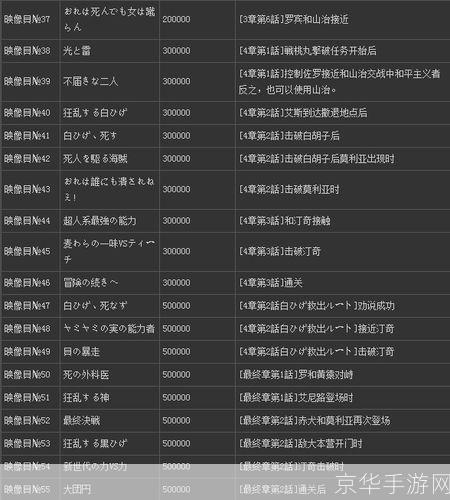This screenshot has height=500, width=450.
Task: Click the title 超人系最強の能力
Action: (x=100, y=221)
